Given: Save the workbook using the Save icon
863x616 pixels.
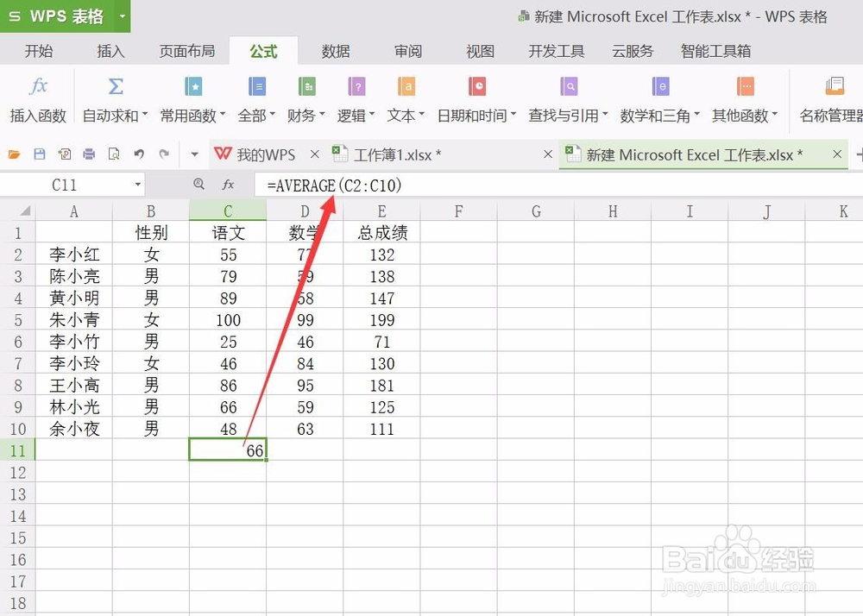Looking at the screenshot, I should pos(39,154).
